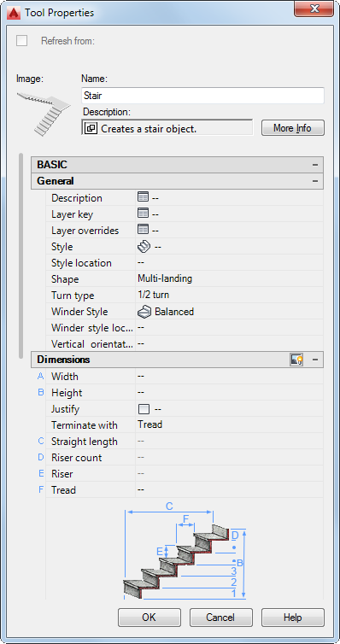Click the AutoCAD logo in title bar
Image resolution: width=340 pixels, height=644 pixels.
[15, 13]
